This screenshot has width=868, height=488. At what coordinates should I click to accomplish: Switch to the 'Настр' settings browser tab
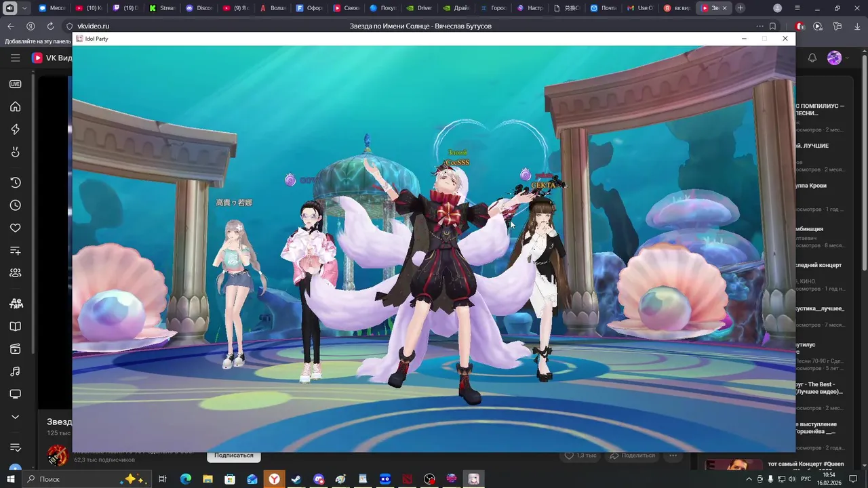pyautogui.click(x=529, y=8)
